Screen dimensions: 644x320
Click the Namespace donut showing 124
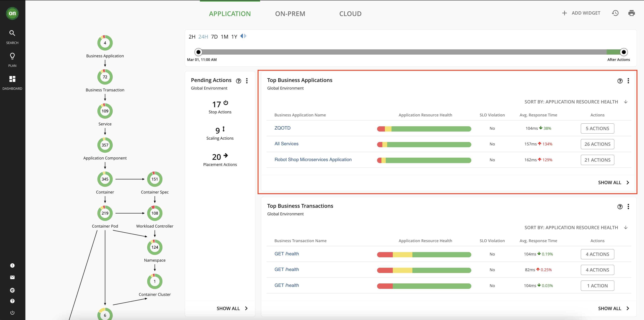[155, 247]
